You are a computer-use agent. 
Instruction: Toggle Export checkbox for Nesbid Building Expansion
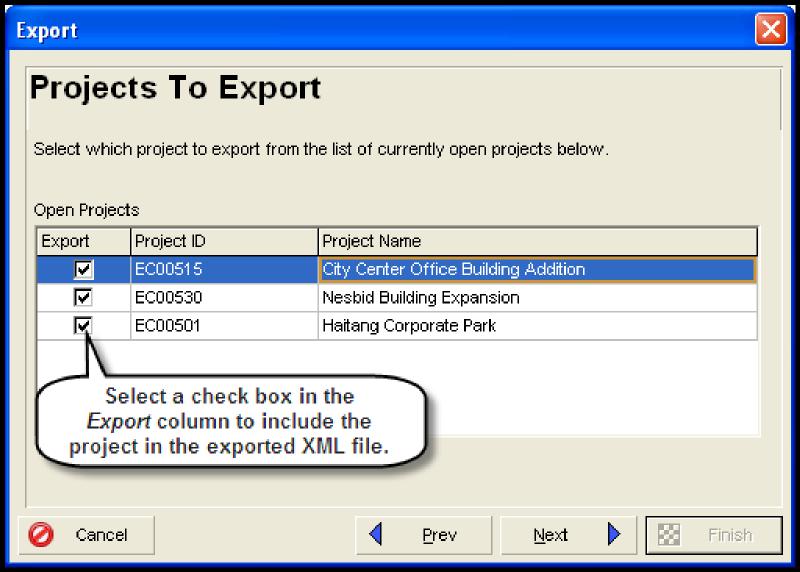(x=84, y=298)
